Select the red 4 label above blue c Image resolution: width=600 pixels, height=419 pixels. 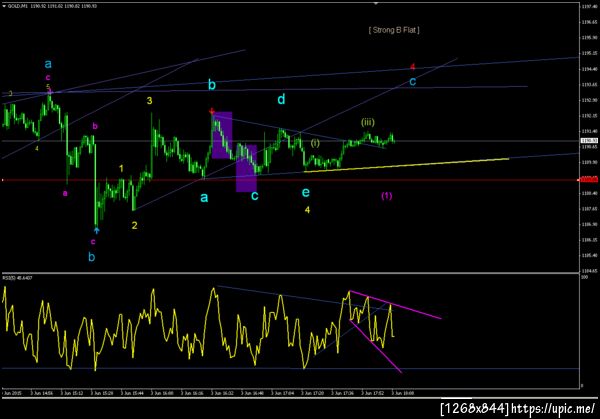pyautogui.click(x=412, y=67)
